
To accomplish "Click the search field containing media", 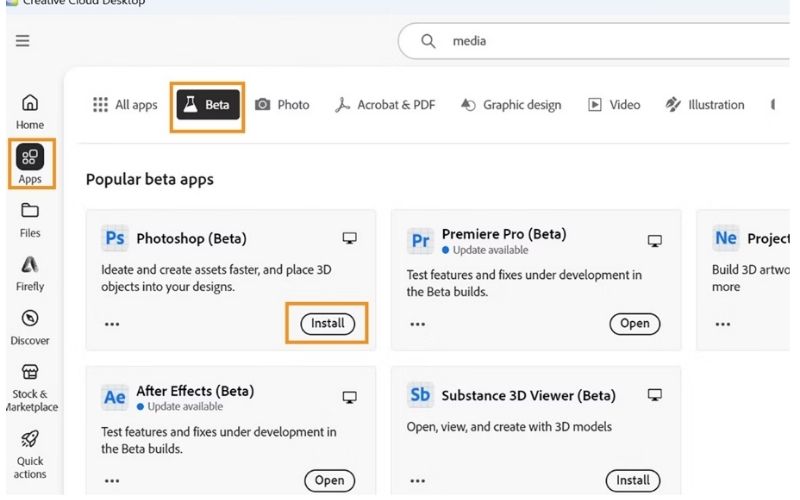I will coord(594,41).
